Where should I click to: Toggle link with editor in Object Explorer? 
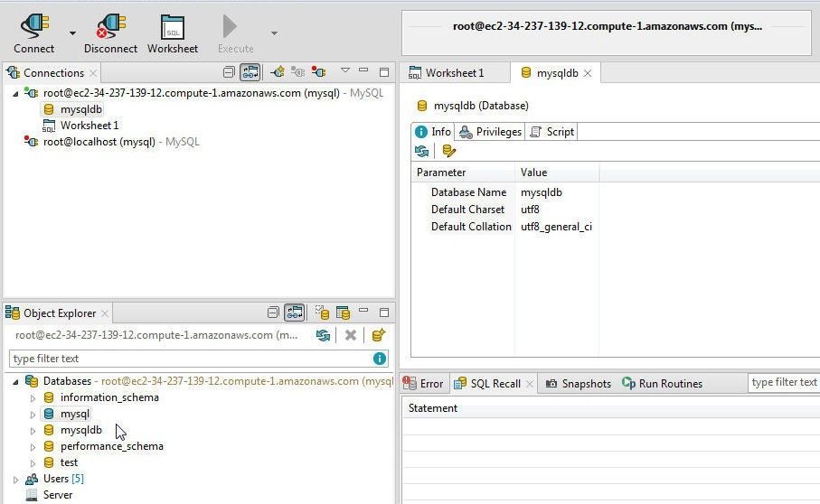pyautogui.click(x=295, y=313)
